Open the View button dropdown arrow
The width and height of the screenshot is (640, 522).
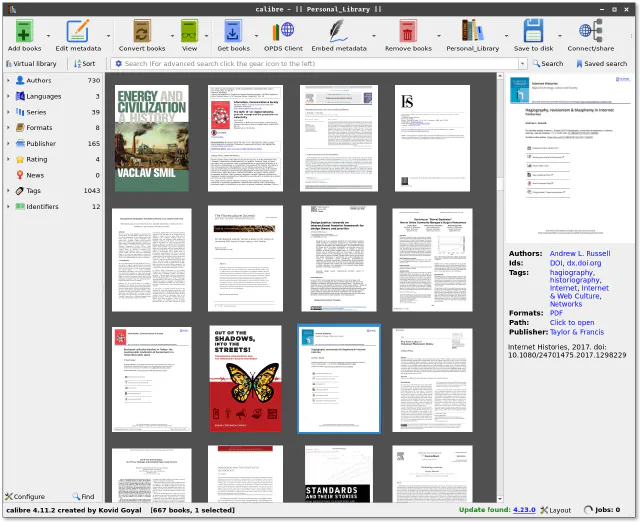click(204, 36)
